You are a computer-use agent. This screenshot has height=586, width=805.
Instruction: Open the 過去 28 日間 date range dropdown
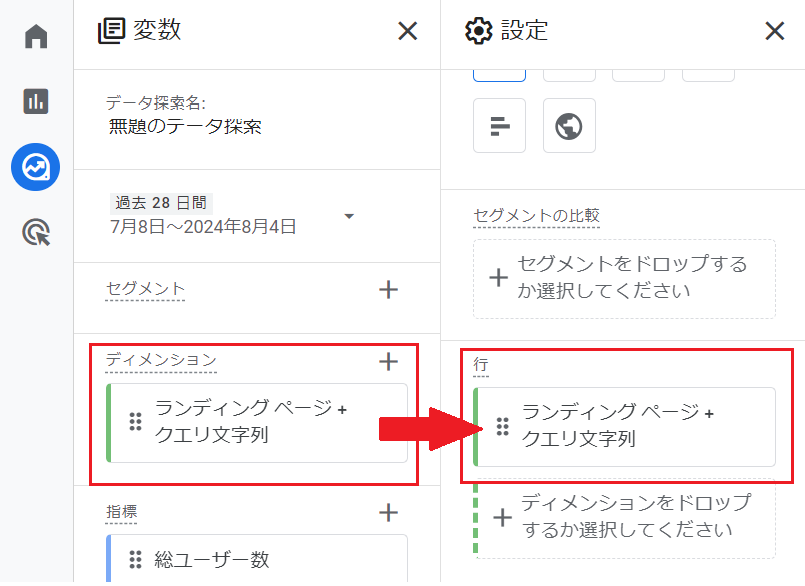(349, 216)
